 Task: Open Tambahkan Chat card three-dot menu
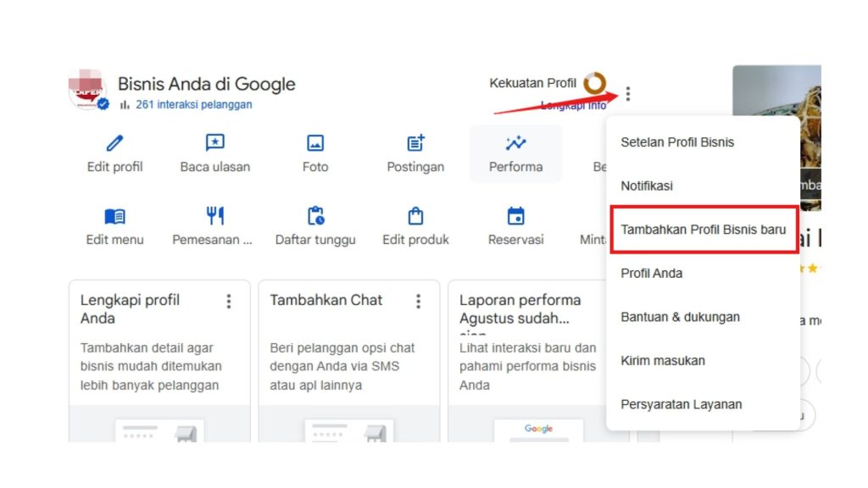[418, 301]
